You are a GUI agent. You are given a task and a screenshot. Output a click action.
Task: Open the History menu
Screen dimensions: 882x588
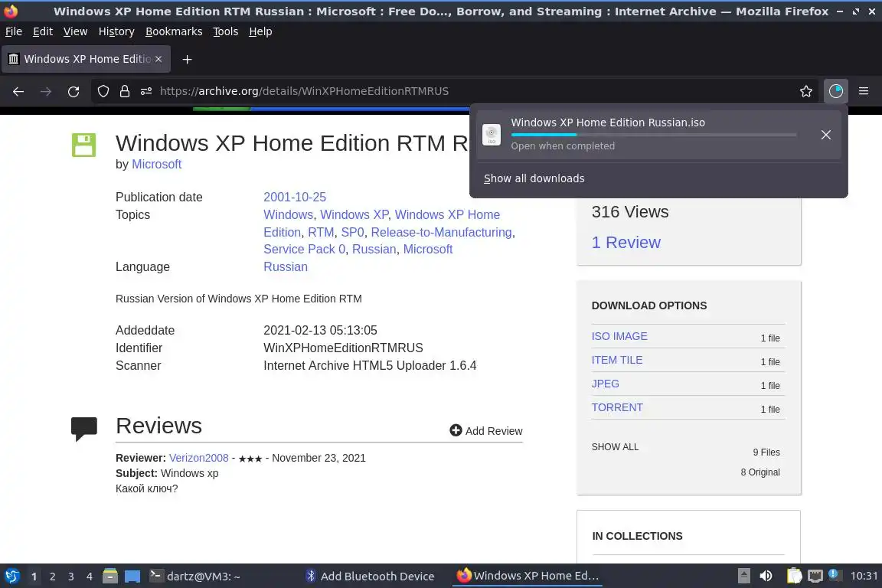(116, 31)
